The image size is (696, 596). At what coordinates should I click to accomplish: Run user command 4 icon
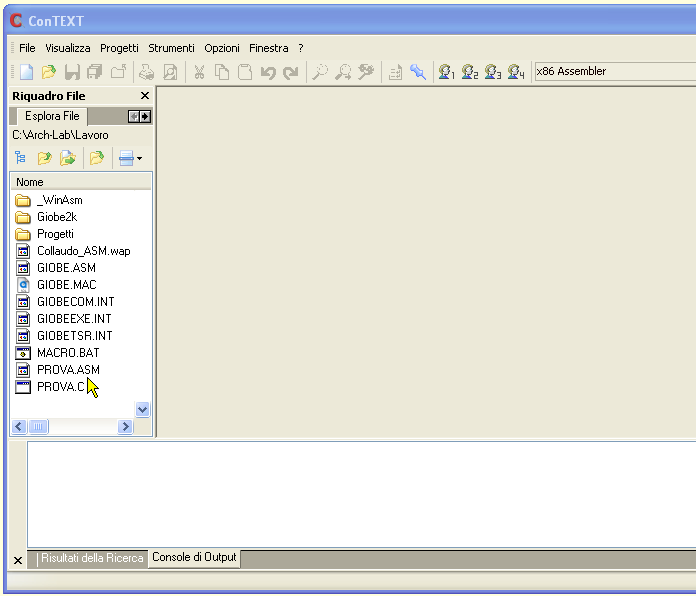point(516,72)
